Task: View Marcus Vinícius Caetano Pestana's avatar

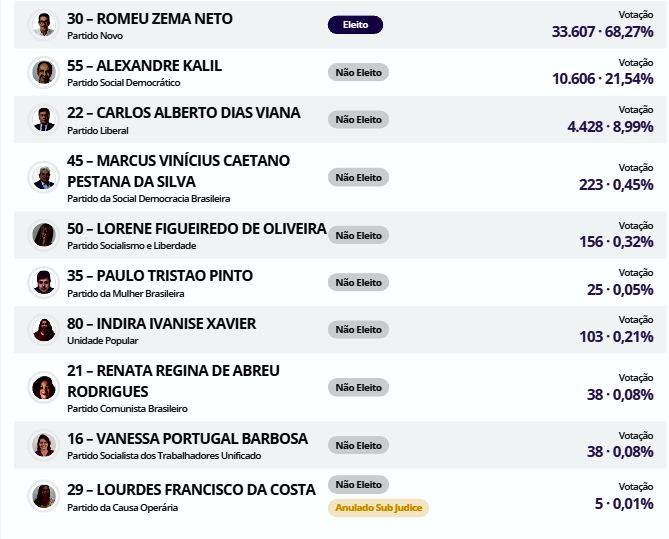Action: (44, 177)
